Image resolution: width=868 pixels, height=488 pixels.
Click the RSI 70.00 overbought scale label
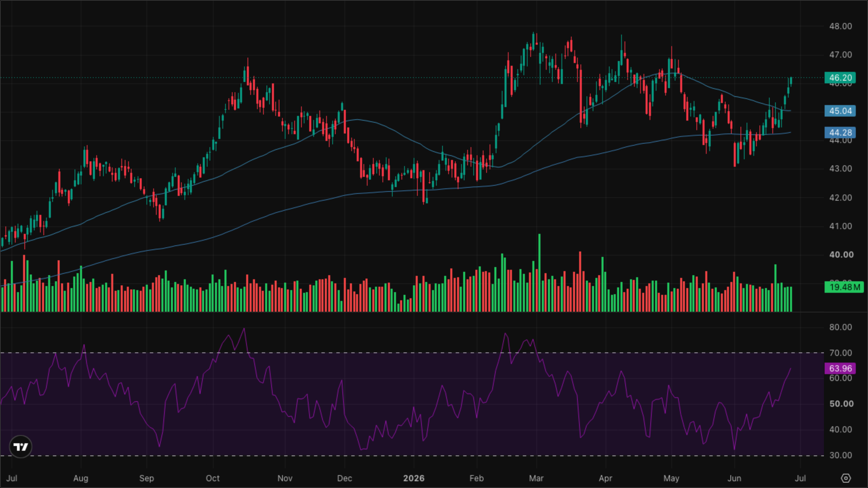tap(840, 353)
